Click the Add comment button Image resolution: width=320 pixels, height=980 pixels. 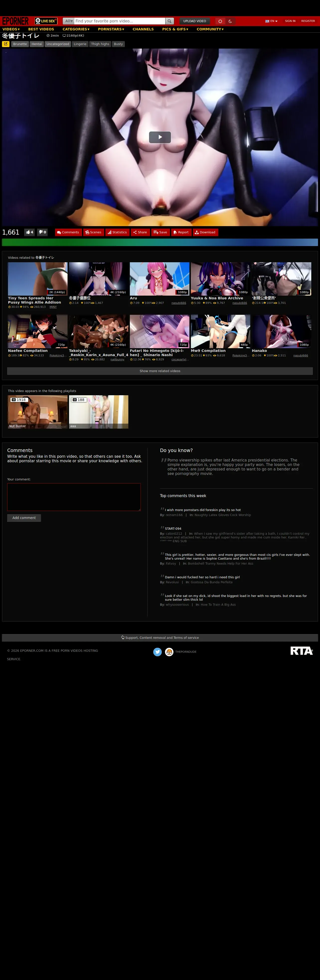[x=24, y=518]
